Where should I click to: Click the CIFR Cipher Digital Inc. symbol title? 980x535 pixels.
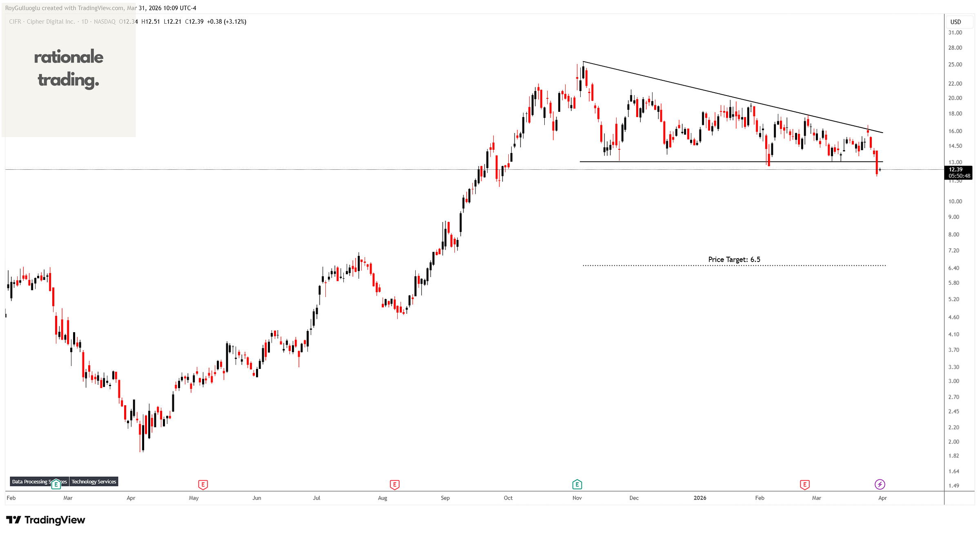[42, 22]
